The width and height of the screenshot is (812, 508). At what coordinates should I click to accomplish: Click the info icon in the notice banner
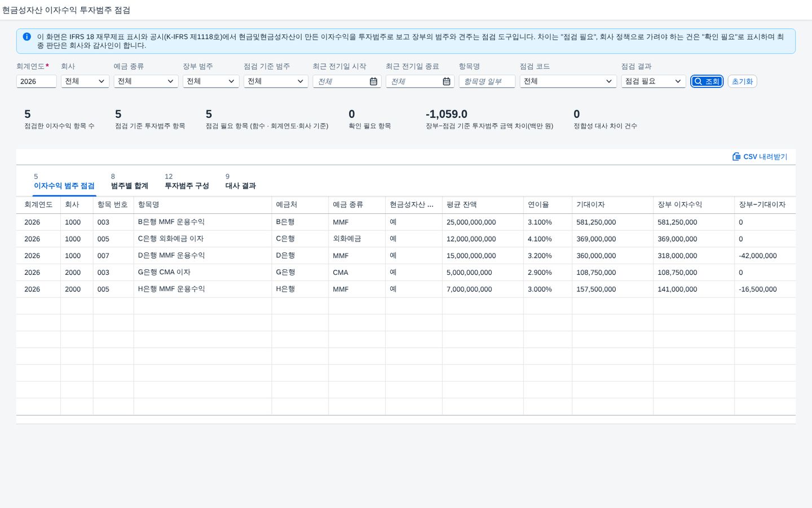[x=27, y=37]
